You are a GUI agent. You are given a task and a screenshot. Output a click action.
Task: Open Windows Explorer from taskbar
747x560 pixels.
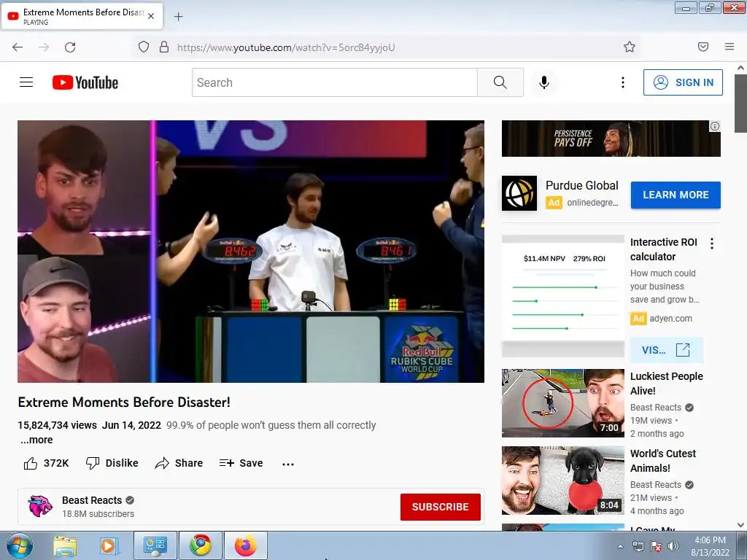pos(65,546)
